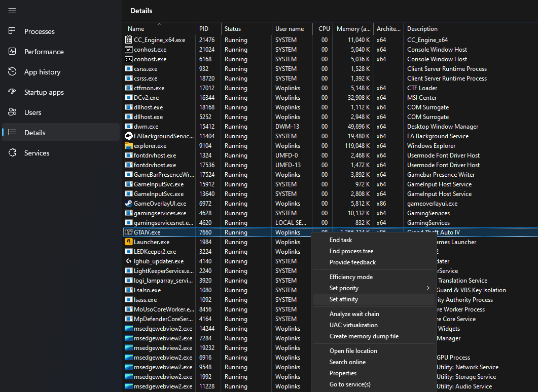
Task: Sort by the Description column header
Action: pyautogui.click(x=471, y=29)
